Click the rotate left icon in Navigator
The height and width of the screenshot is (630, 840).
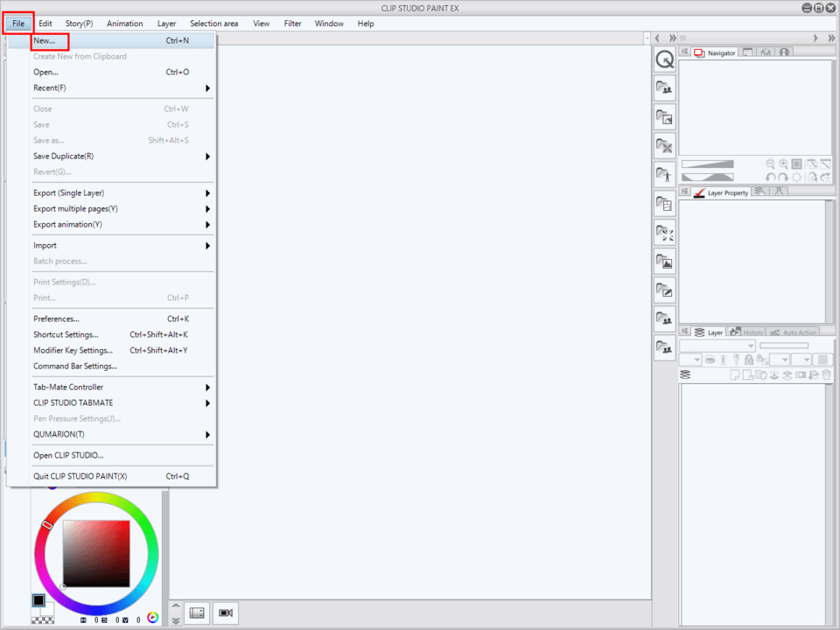coord(770,177)
